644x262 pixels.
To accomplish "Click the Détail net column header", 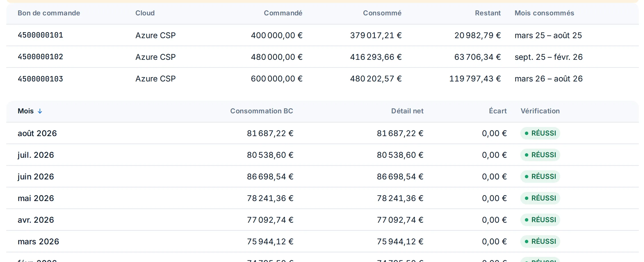I will (407, 111).
